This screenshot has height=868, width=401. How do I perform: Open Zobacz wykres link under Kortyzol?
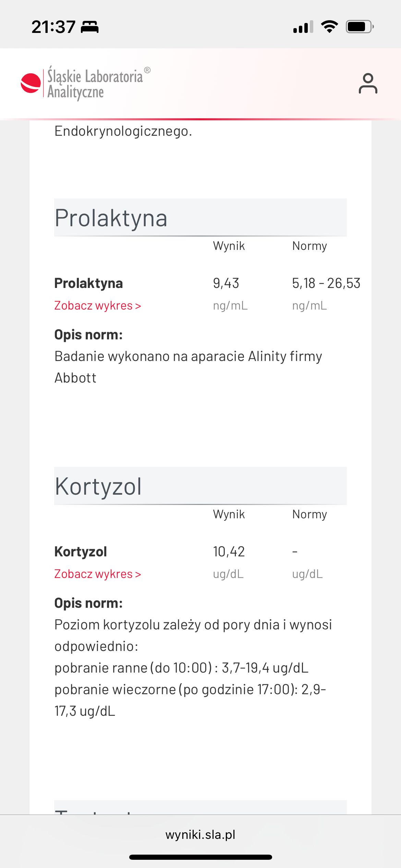pyautogui.click(x=98, y=574)
